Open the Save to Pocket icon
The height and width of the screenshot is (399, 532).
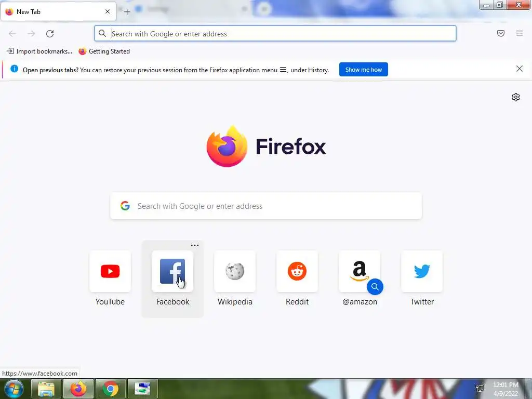tap(501, 33)
